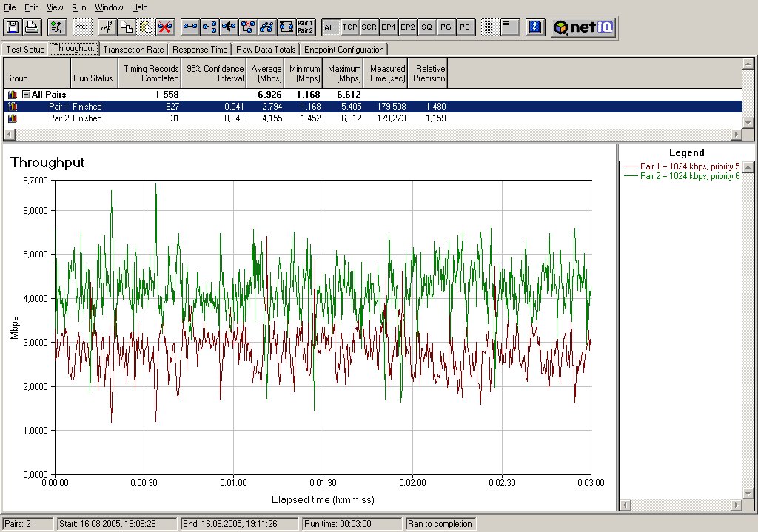Toggle the ALL filter button

[x=331, y=27]
